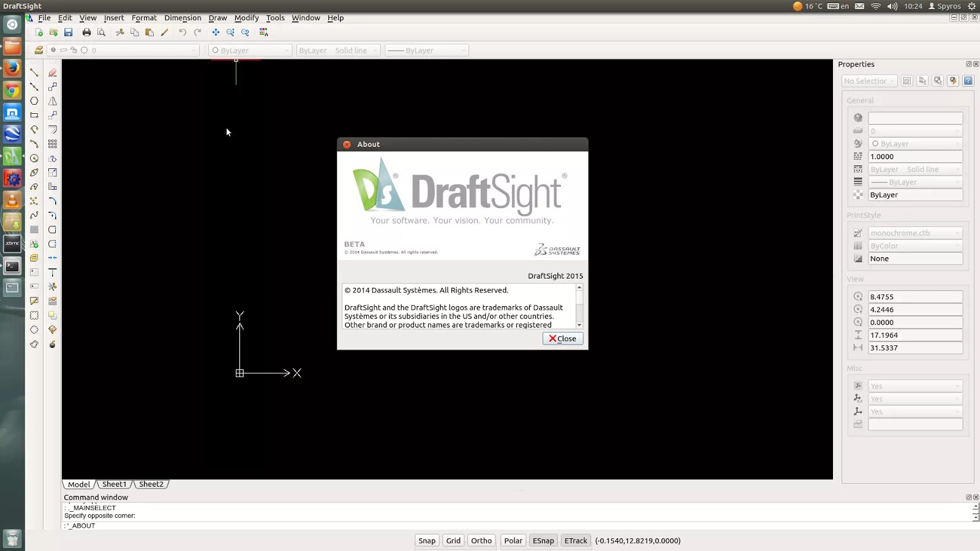Toggle Grid display in the status bar

point(453,541)
